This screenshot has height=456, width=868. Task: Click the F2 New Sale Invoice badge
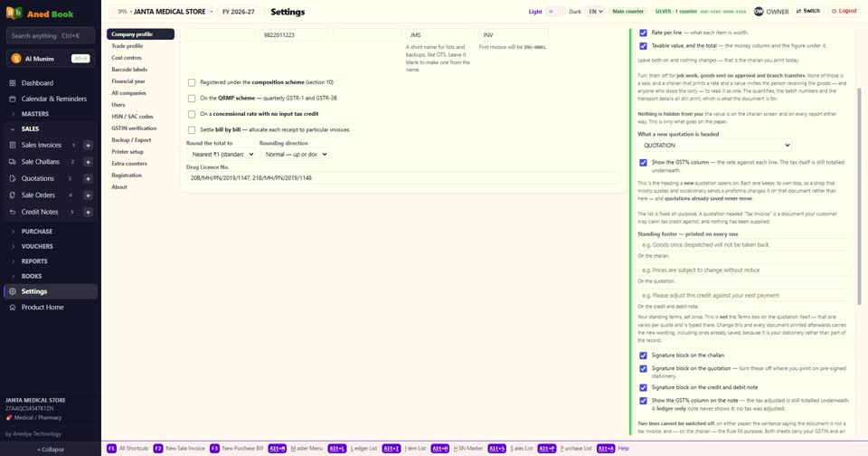(157, 448)
